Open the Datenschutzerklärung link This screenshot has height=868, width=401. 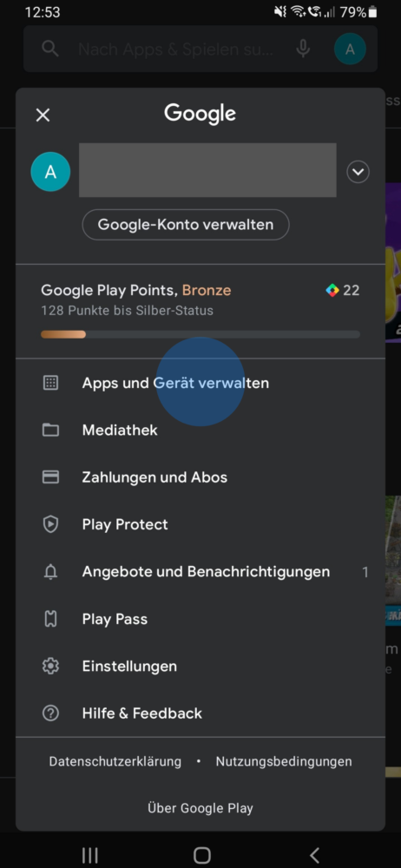[115, 762]
